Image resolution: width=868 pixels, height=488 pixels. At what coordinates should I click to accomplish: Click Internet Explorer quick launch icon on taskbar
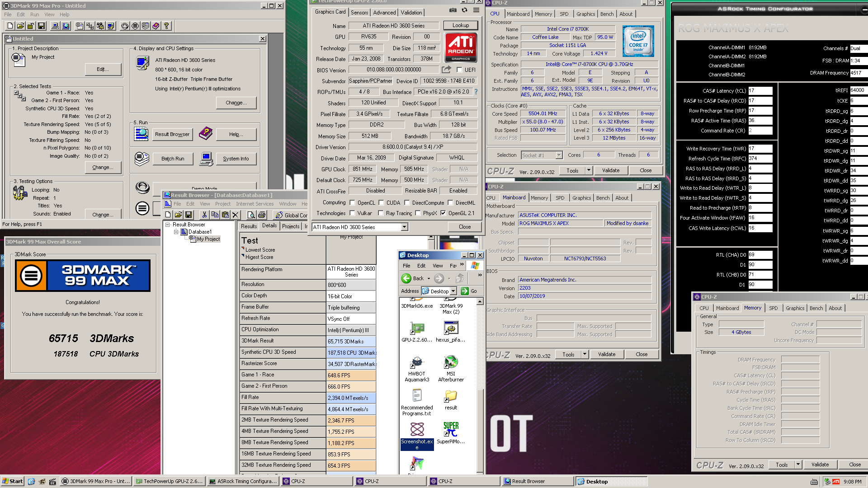31,481
